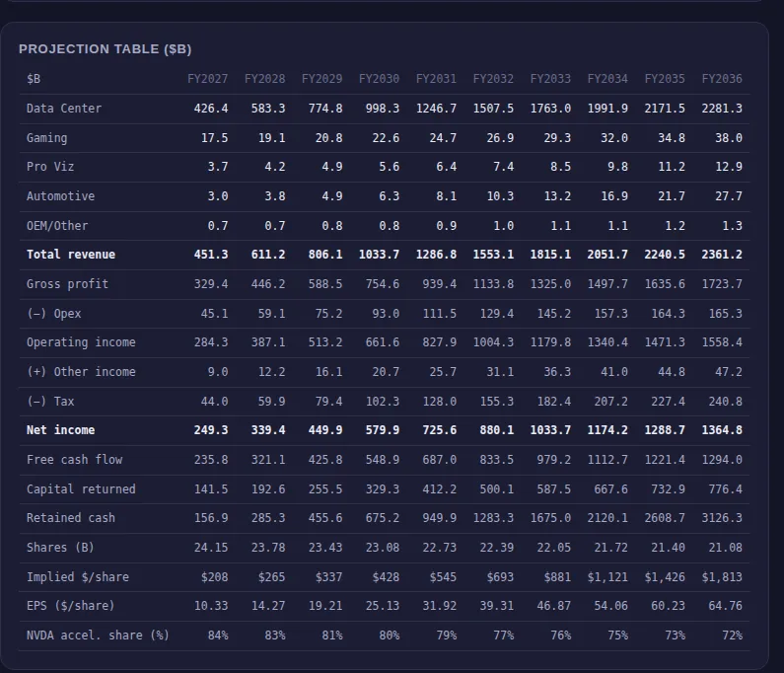
Task: Click the (–) Tax row label
Action: click(x=50, y=402)
